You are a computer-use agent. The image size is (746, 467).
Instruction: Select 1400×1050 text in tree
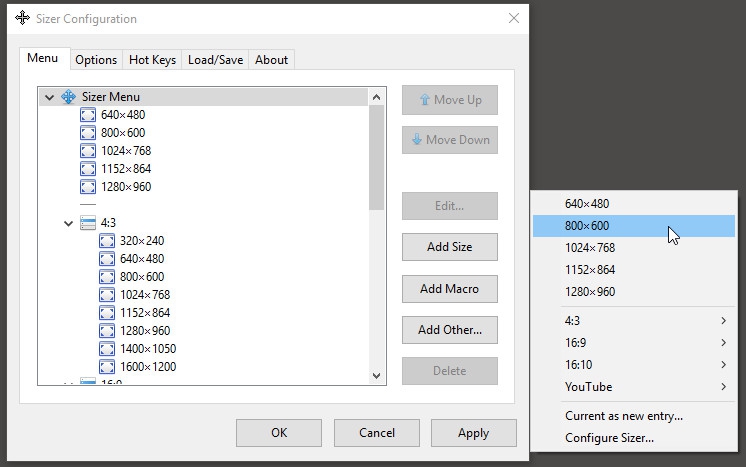coord(148,349)
